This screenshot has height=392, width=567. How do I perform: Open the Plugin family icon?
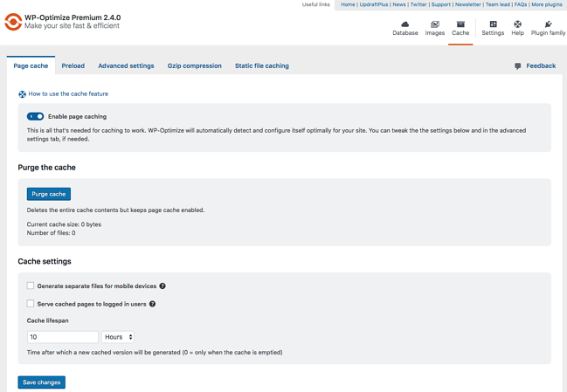point(548,24)
